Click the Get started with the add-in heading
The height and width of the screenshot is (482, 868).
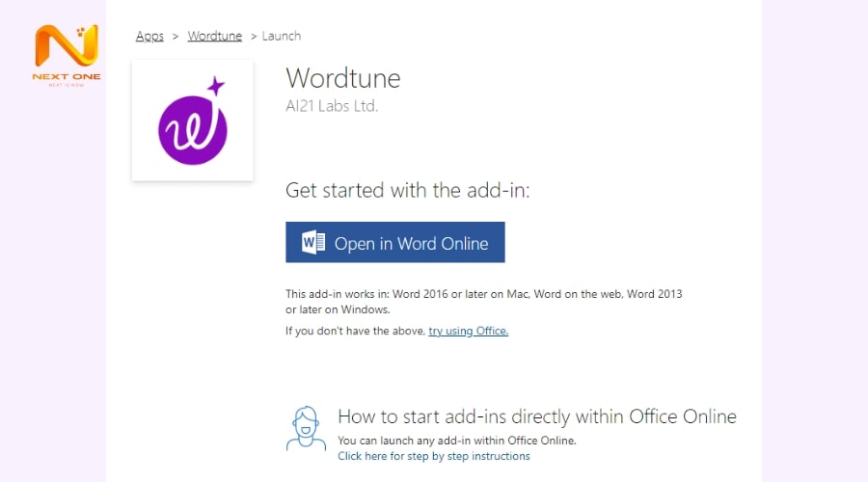coord(407,190)
